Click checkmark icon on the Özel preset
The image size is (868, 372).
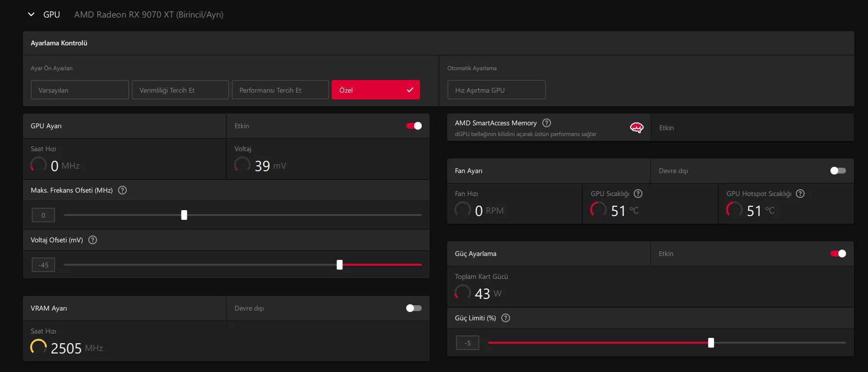point(410,90)
